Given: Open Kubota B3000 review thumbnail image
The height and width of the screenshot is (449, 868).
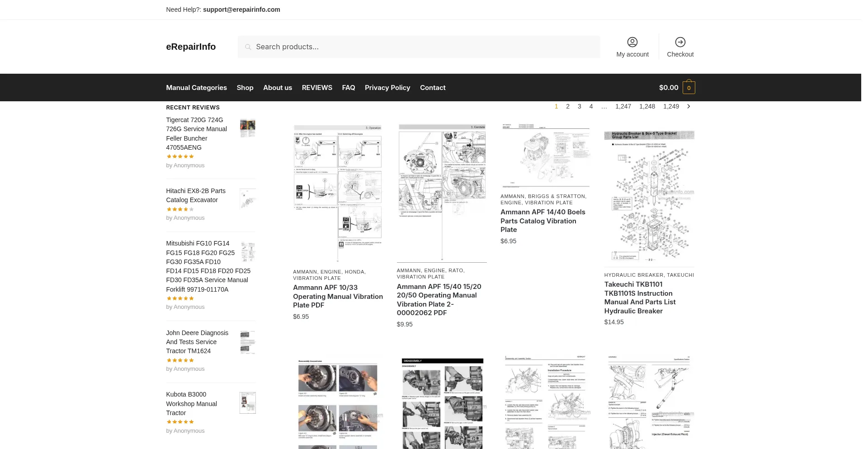Looking at the screenshot, I should pos(247,402).
